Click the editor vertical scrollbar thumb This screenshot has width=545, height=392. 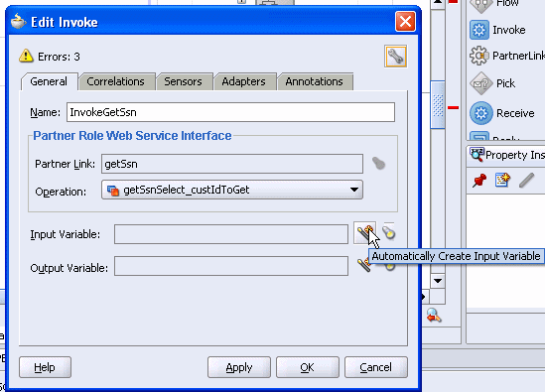click(438, 104)
